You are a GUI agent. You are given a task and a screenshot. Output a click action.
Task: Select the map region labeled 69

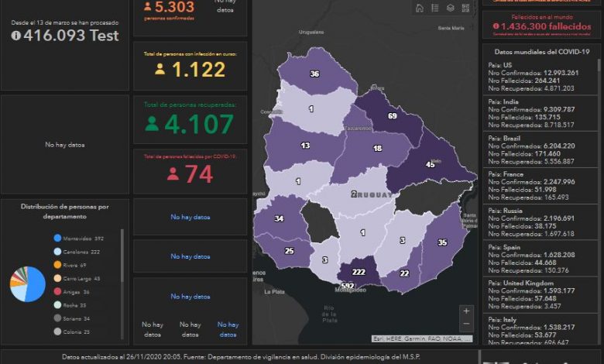[392, 116]
